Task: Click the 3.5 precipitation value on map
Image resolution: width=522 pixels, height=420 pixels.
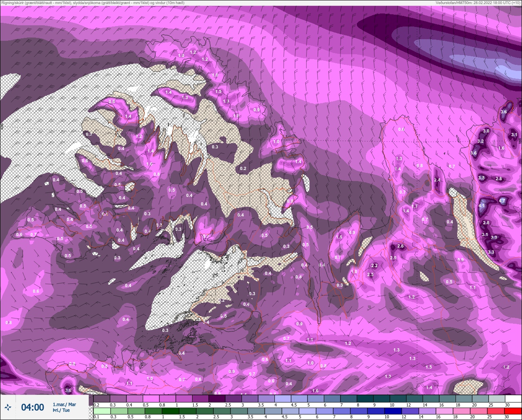Action: coord(481,178)
